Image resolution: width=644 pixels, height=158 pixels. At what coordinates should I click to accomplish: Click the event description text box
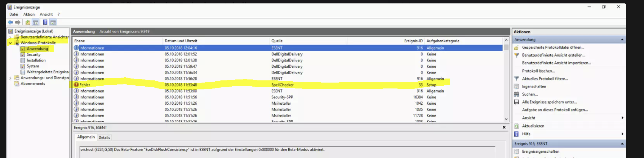(x=287, y=152)
